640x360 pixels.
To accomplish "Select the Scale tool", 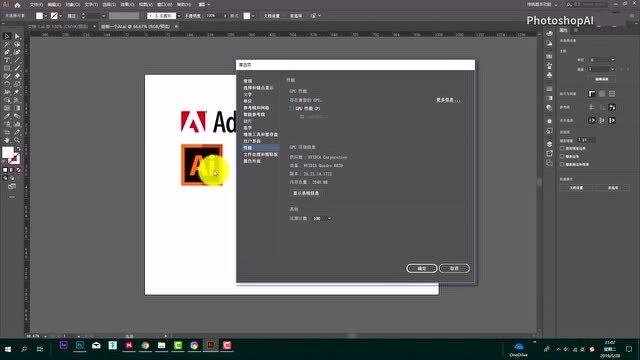I will (x=17, y=84).
